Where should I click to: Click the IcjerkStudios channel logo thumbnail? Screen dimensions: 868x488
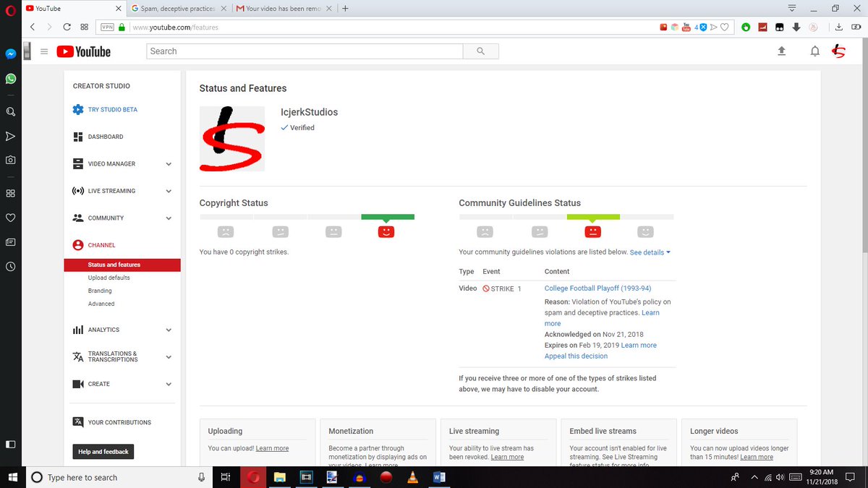(232, 139)
